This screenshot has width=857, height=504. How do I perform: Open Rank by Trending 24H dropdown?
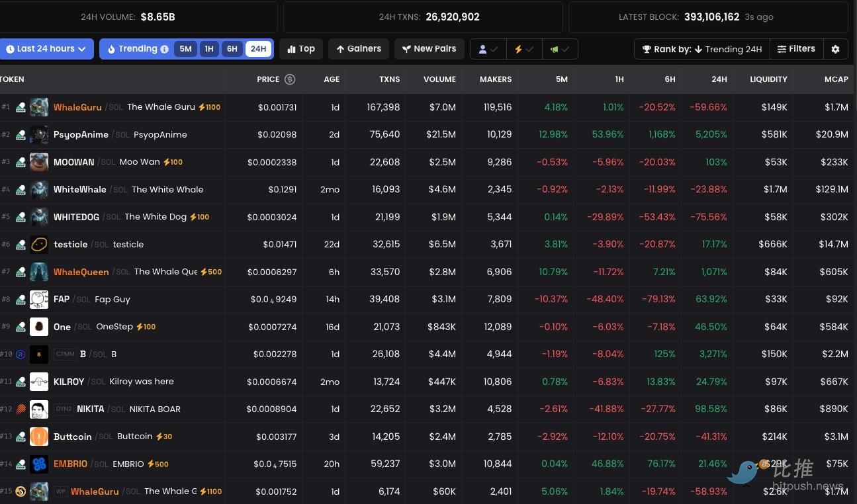click(x=701, y=49)
